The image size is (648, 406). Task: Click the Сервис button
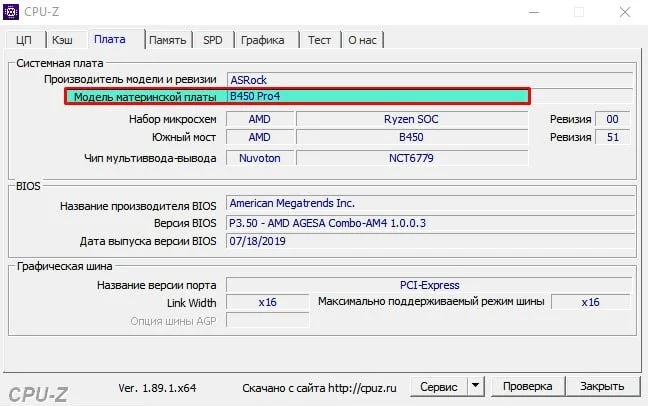click(x=439, y=386)
